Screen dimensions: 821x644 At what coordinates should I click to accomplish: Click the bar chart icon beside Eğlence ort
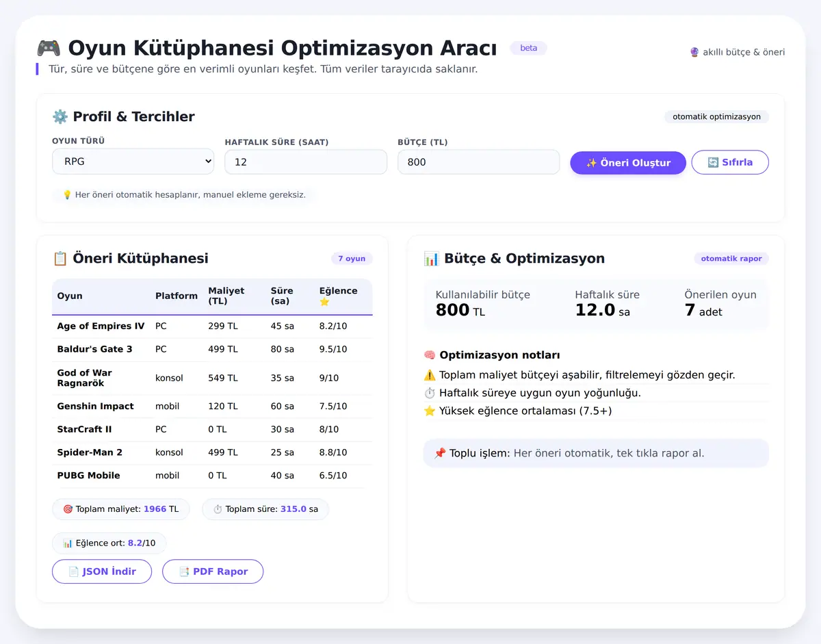[x=68, y=543]
